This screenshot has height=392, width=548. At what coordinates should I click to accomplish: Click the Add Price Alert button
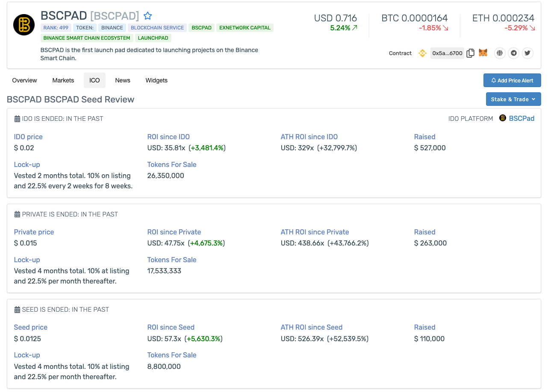pyautogui.click(x=512, y=80)
